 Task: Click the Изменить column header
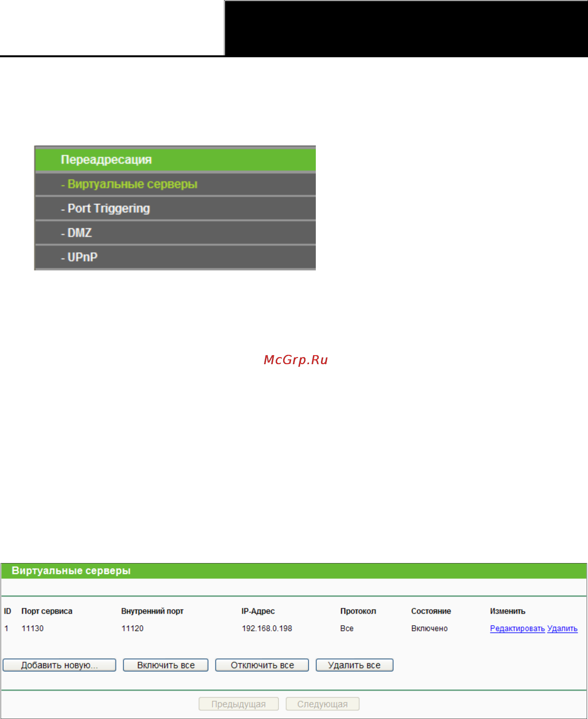coord(508,611)
